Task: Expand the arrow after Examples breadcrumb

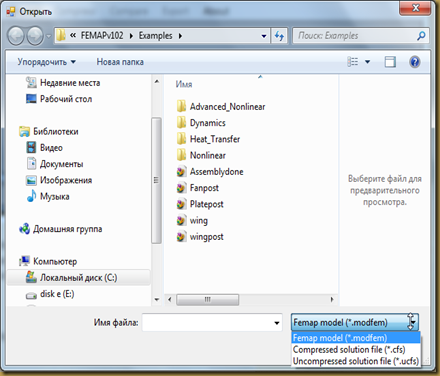Action: (x=180, y=36)
